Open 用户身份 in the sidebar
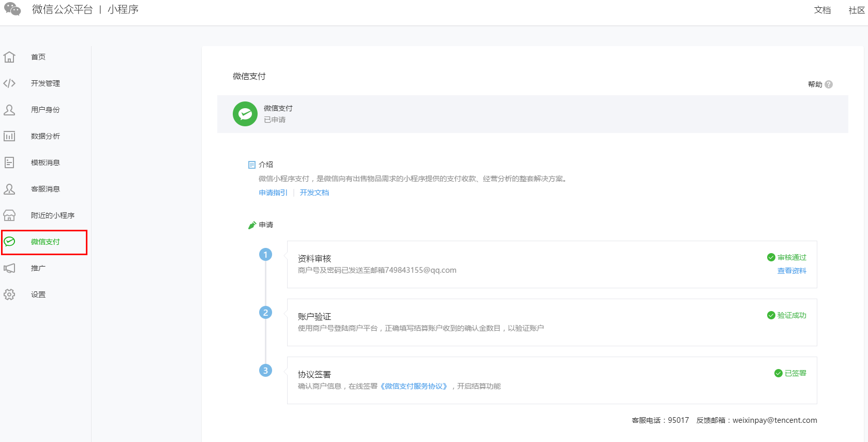Image resolution: width=868 pixels, height=442 pixels. (45, 110)
